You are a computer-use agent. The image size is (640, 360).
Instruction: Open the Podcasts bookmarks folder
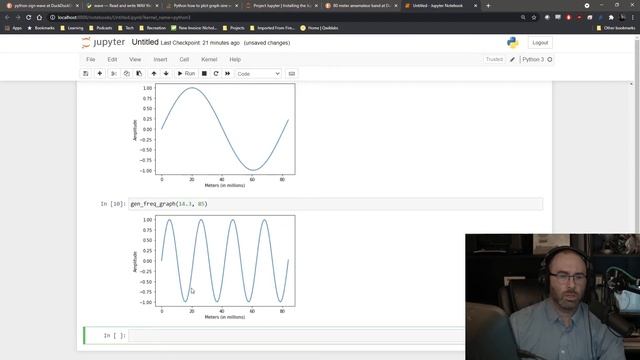(100, 28)
